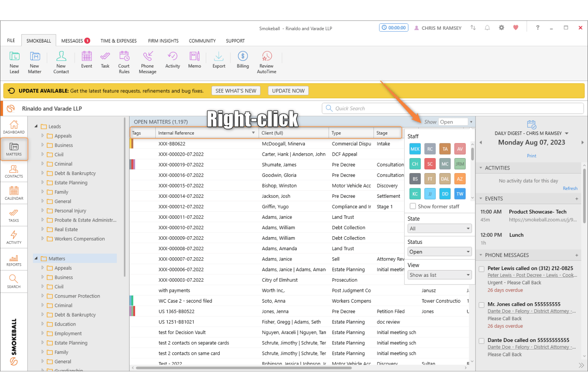Toggle the KC staff color filter
Image resolution: width=588 pixels, height=392 pixels.
point(415,194)
